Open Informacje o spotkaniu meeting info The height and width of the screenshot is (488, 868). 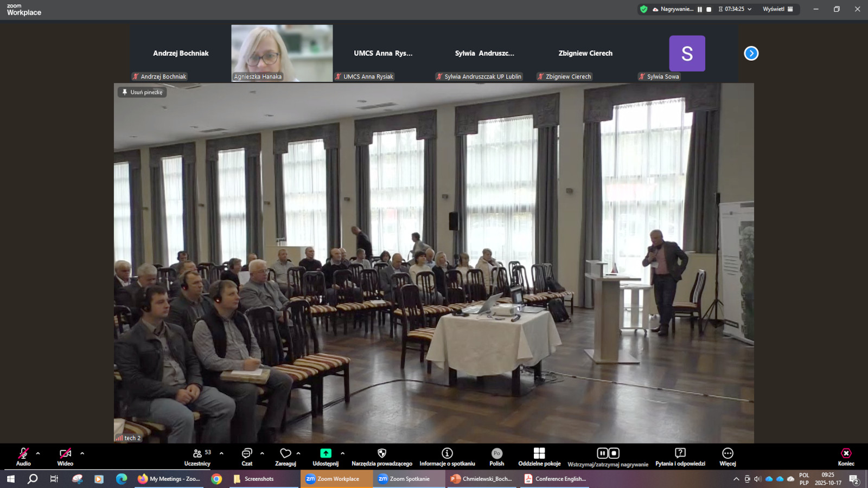(447, 456)
